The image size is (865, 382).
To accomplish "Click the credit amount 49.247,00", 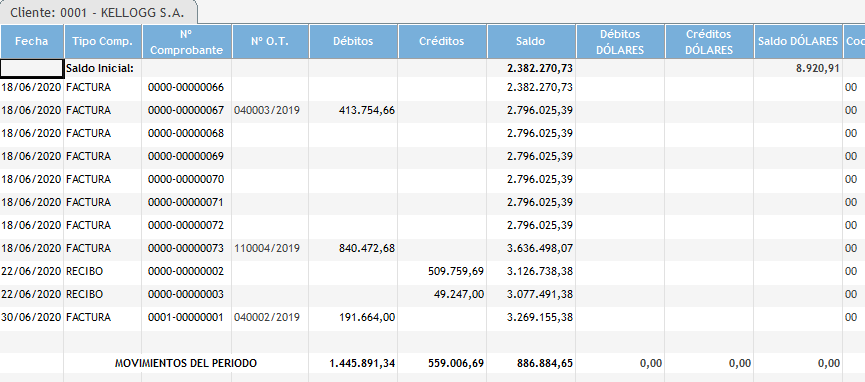I will (x=460, y=294).
